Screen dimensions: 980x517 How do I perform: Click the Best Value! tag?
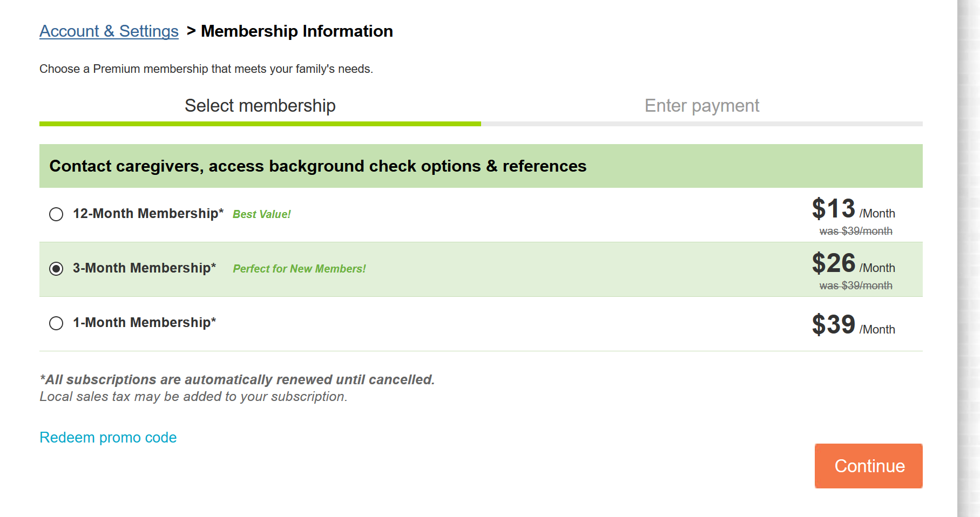(261, 214)
